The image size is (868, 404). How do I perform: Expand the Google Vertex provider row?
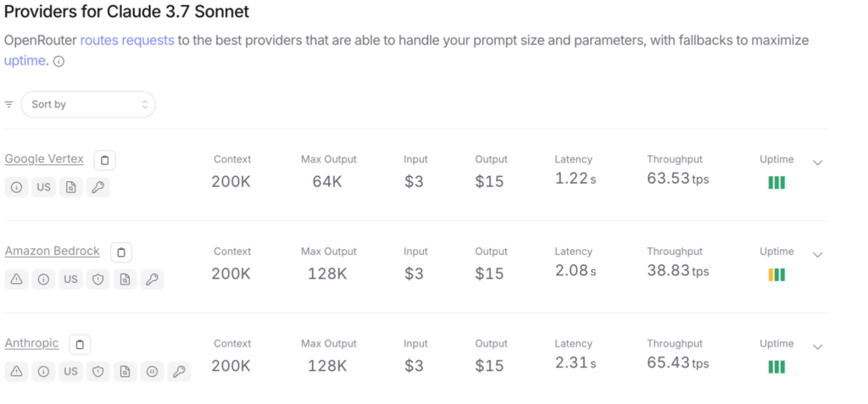(818, 163)
